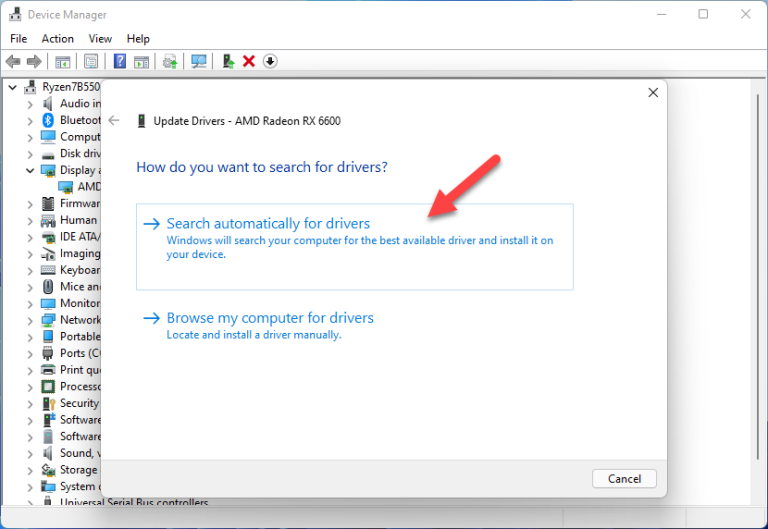Open the File menu

point(19,39)
